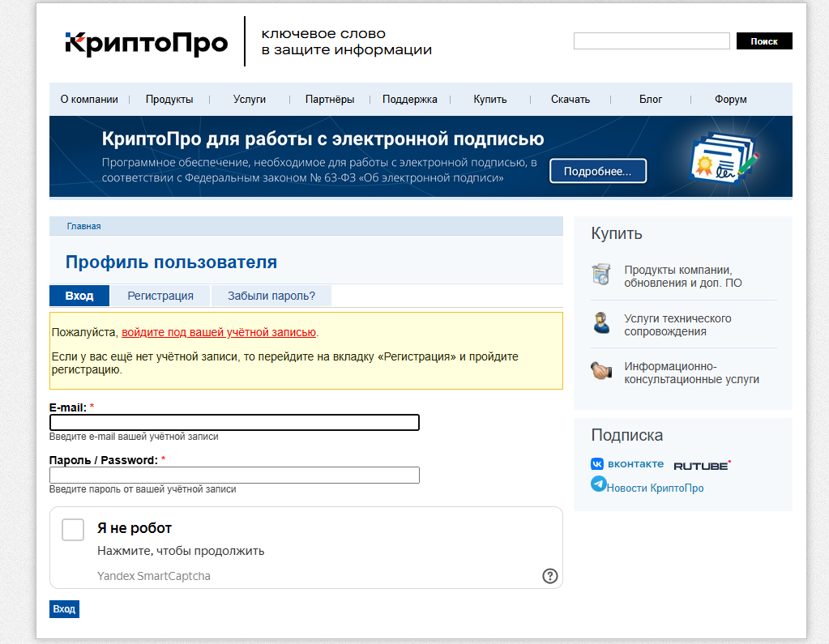Click the "Подробнее..." banner button
Viewport: 829px width, 644px height.
[598, 171]
